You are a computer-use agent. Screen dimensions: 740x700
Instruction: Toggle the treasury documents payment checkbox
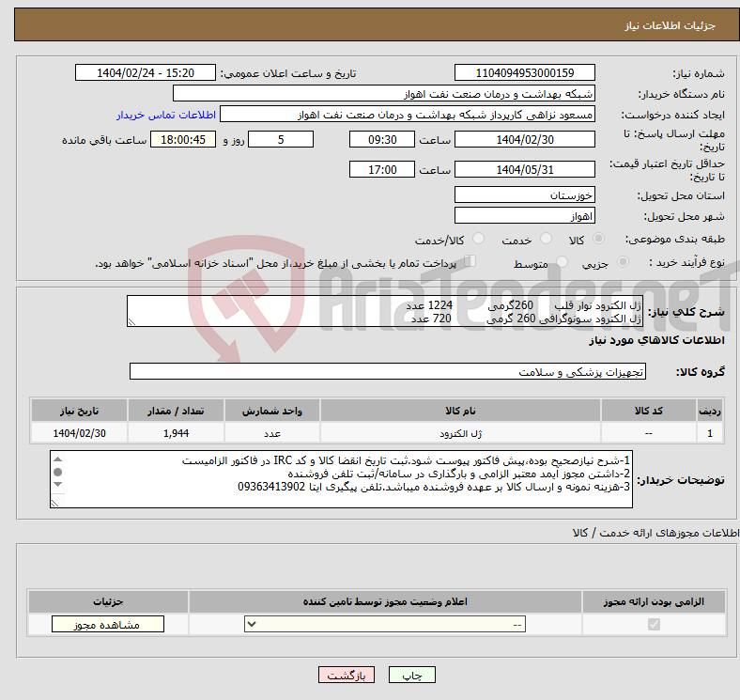(471, 262)
